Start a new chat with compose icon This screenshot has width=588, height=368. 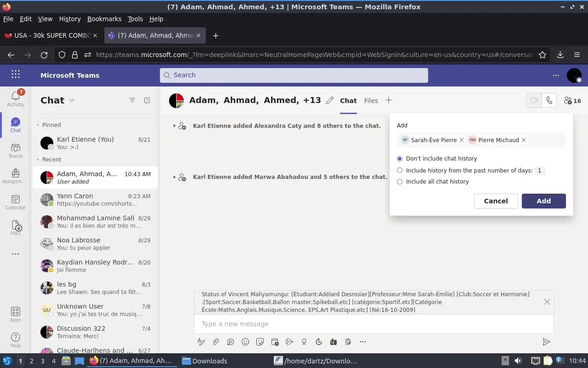(x=147, y=100)
